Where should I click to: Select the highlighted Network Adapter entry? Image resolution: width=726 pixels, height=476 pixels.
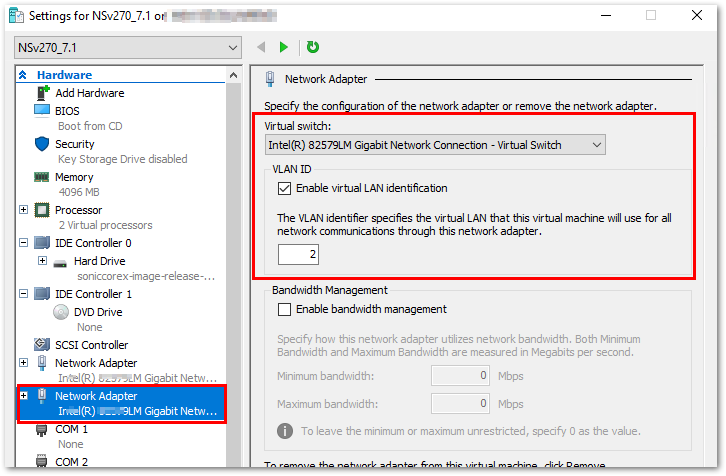pos(96,396)
